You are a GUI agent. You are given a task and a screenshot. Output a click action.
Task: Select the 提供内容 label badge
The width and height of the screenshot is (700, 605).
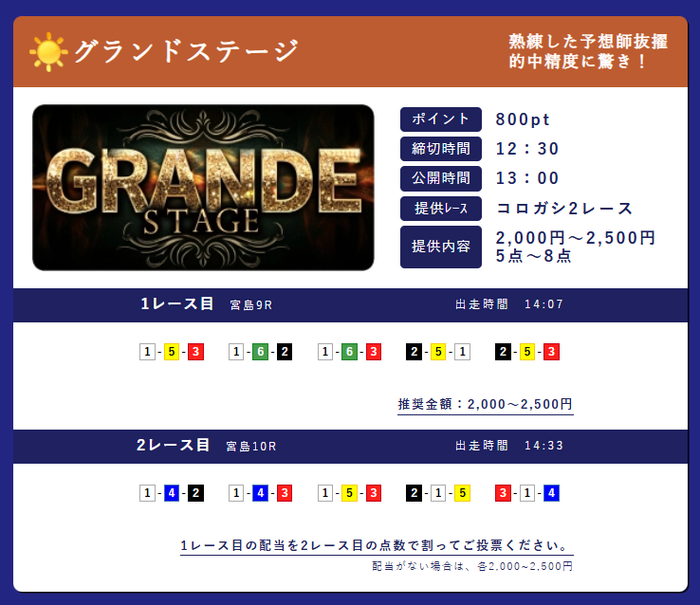click(x=440, y=247)
